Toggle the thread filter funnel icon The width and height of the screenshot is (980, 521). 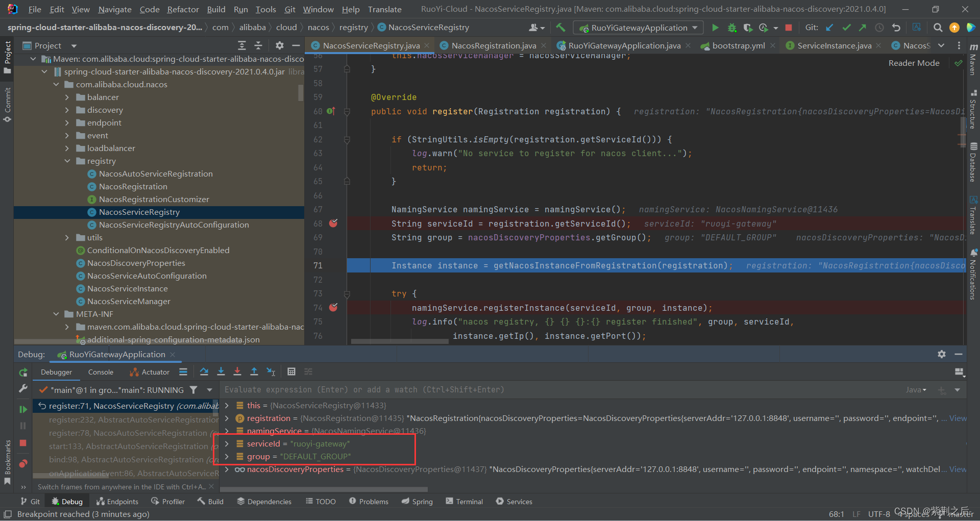(x=193, y=390)
